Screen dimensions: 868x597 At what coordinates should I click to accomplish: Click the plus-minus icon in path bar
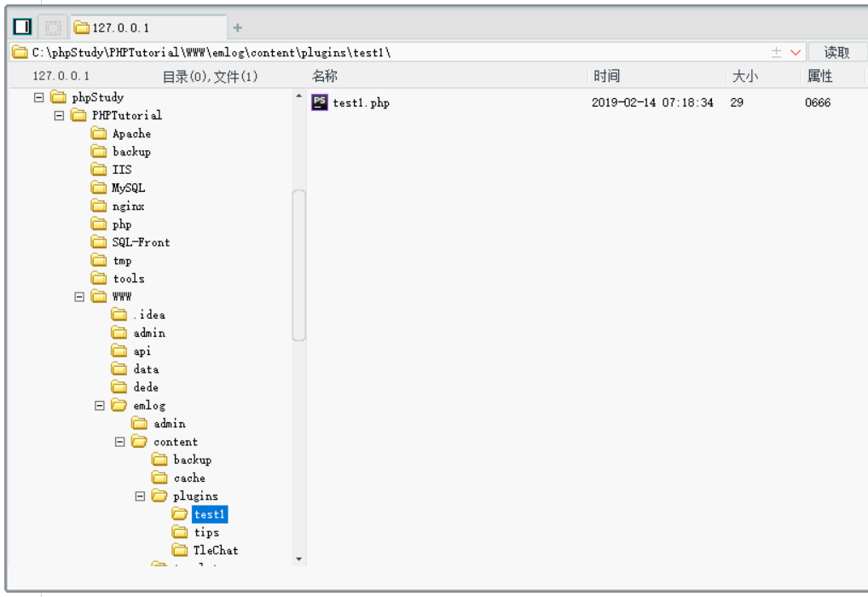[776, 53]
